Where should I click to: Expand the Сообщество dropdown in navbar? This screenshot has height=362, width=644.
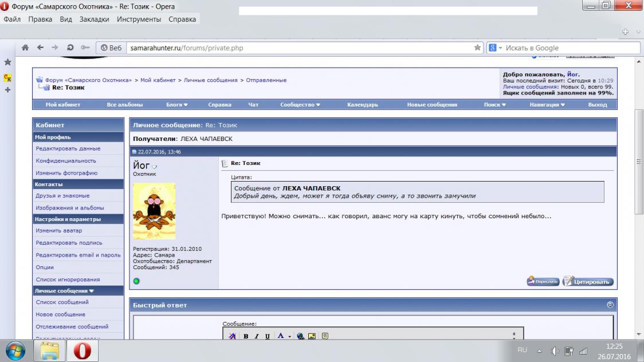click(x=300, y=105)
